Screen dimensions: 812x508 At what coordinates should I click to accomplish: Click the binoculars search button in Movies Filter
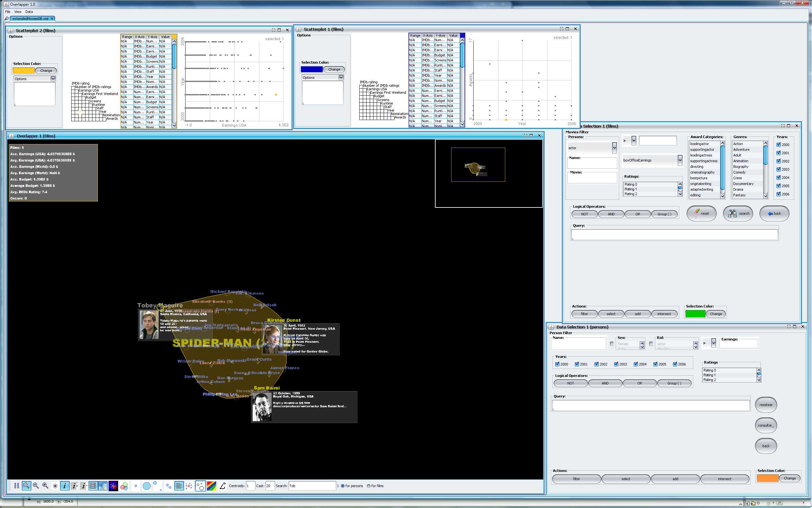point(738,214)
